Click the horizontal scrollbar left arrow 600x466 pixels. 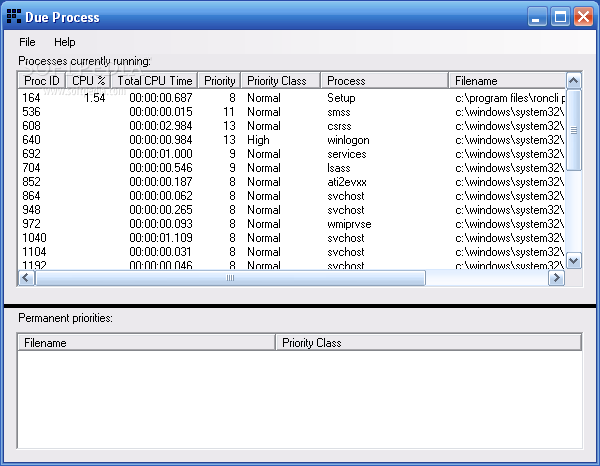(x=26, y=278)
